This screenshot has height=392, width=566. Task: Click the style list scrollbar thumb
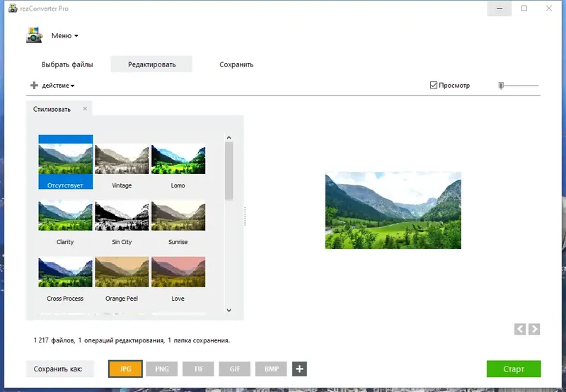(x=229, y=171)
